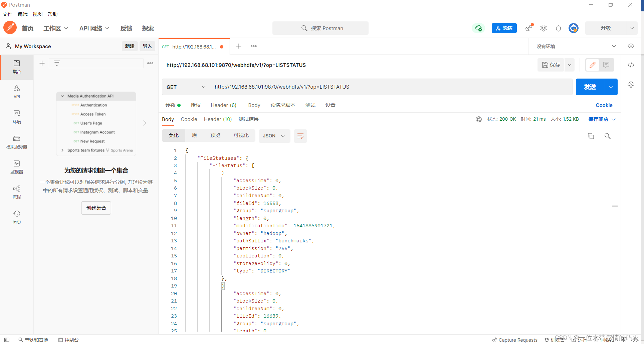
Task: Click the notifications bell icon
Action: click(x=558, y=28)
